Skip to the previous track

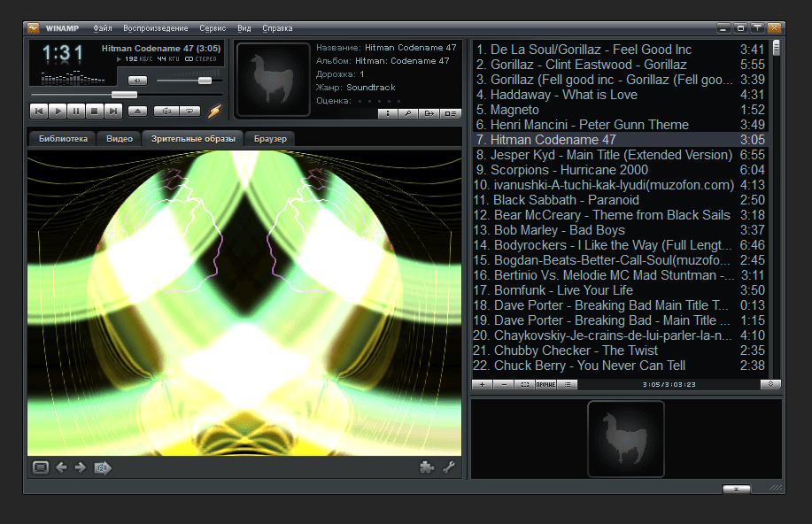click(39, 112)
